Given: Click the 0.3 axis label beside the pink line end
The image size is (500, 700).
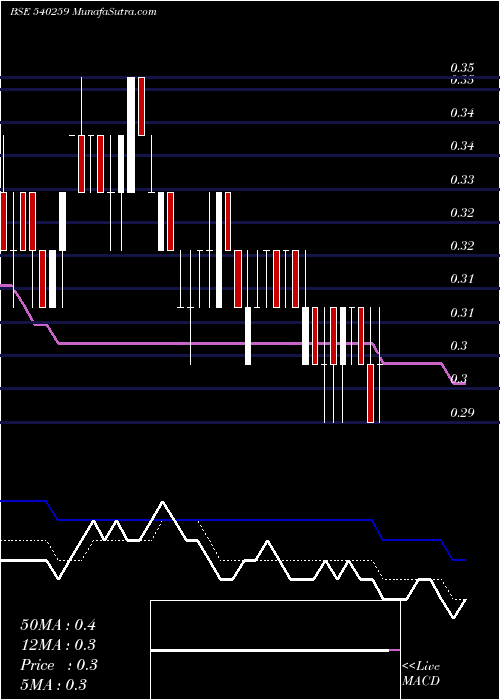Looking at the screenshot, I should [459, 379].
